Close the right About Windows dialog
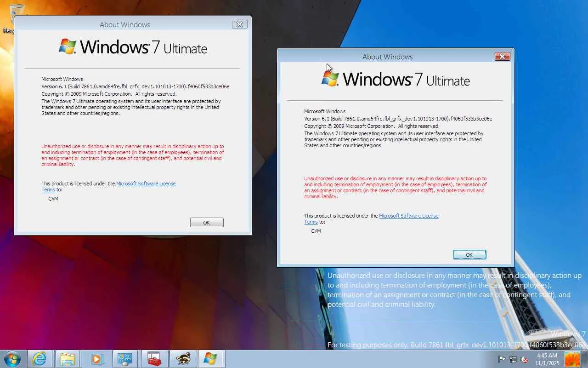Viewport: 588px width, 368px height. coord(502,57)
